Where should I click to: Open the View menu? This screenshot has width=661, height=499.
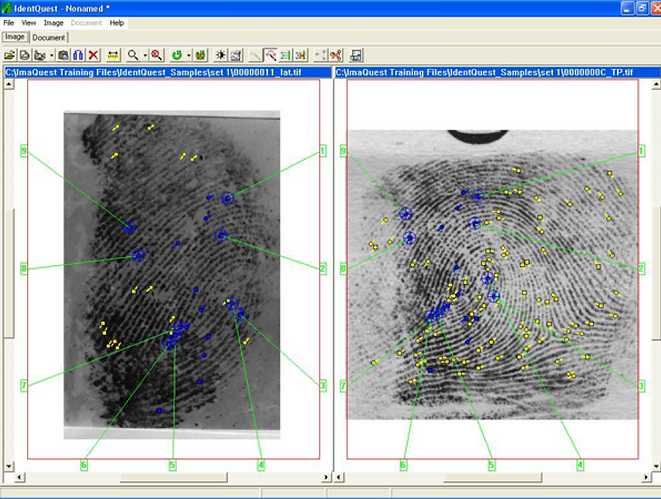coord(29,23)
